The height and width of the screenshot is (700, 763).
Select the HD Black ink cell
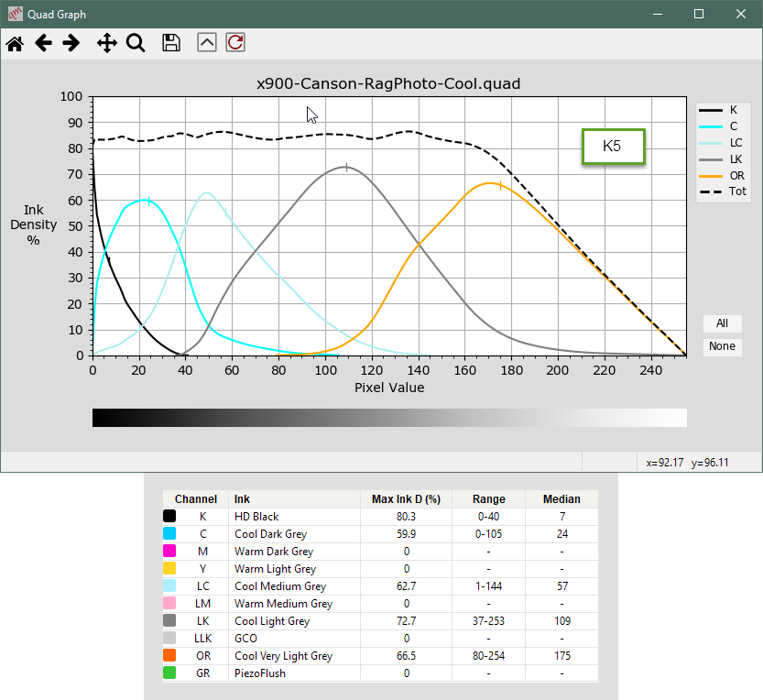[x=294, y=517]
